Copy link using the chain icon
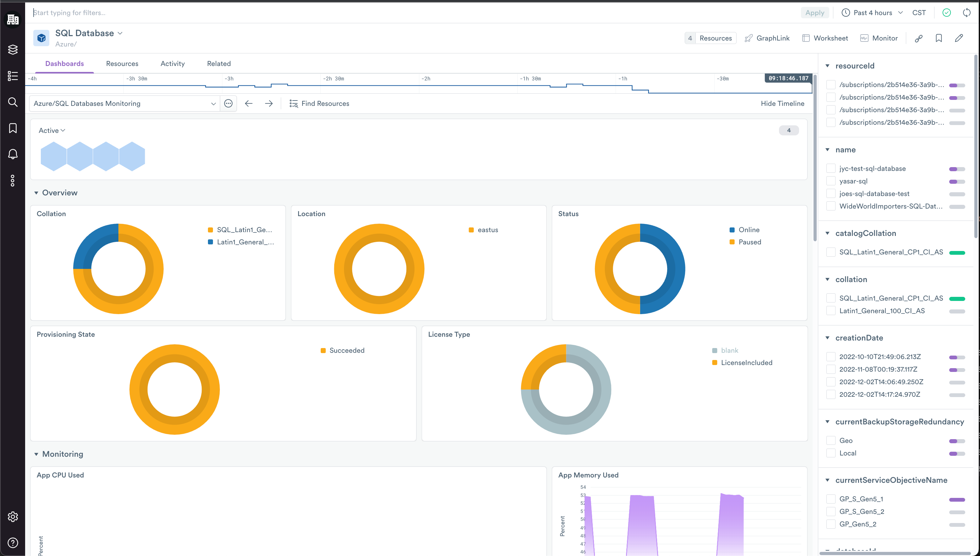The height and width of the screenshot is (556, 980). click(918, 38)
